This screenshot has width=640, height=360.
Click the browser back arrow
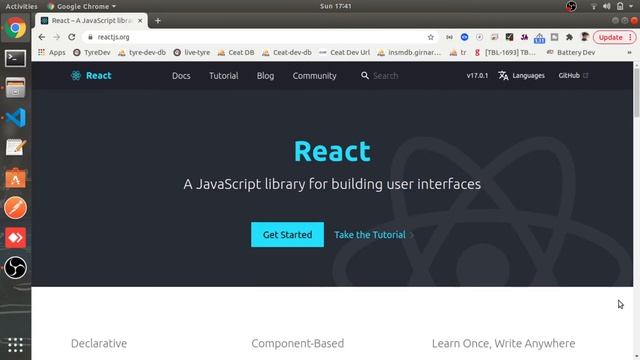42,37
